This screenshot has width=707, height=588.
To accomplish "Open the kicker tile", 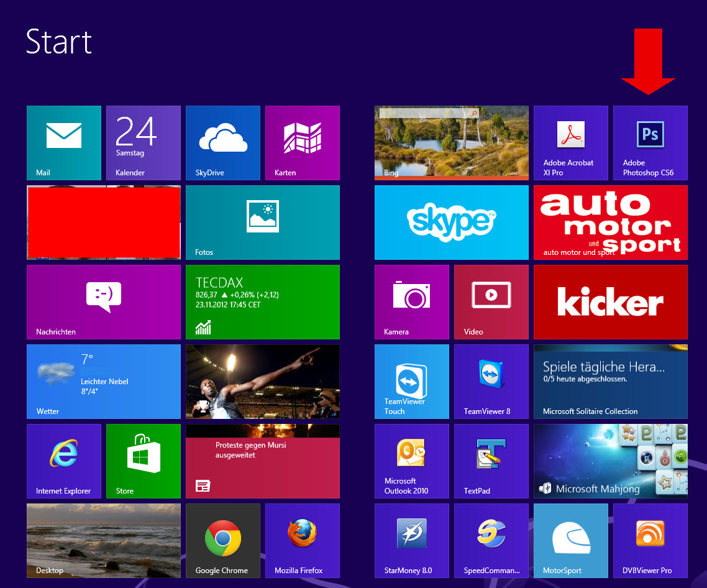I will coord(611,302).
